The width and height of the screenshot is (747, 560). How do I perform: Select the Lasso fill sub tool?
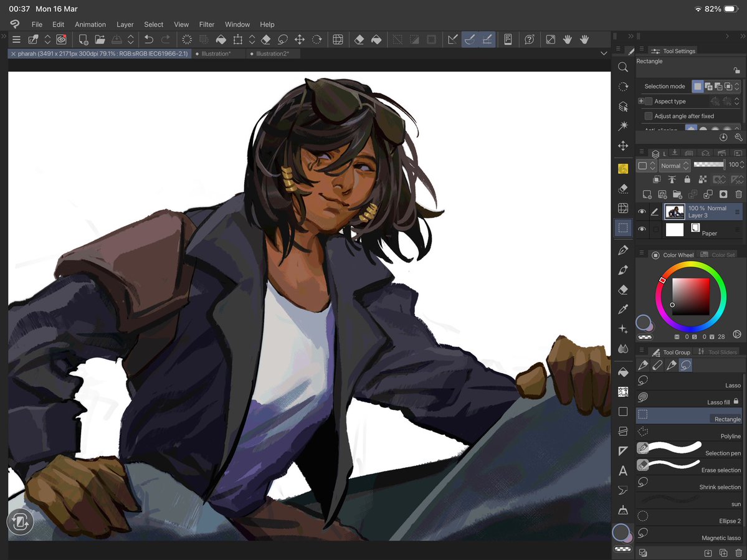[689, 399]
